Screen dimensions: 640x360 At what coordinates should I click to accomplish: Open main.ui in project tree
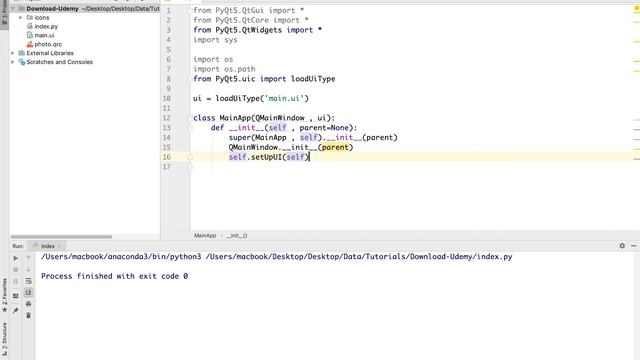point(44,36)
